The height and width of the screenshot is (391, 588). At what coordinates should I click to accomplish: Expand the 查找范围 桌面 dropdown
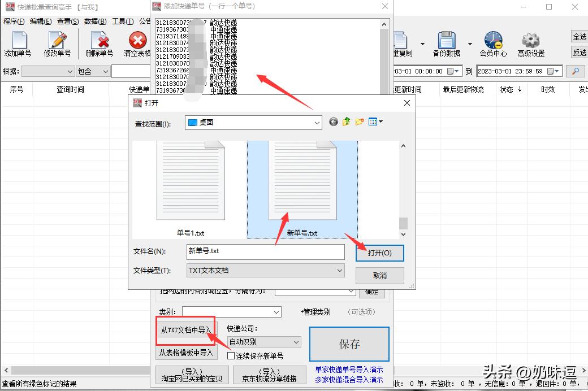click(317, 123)
